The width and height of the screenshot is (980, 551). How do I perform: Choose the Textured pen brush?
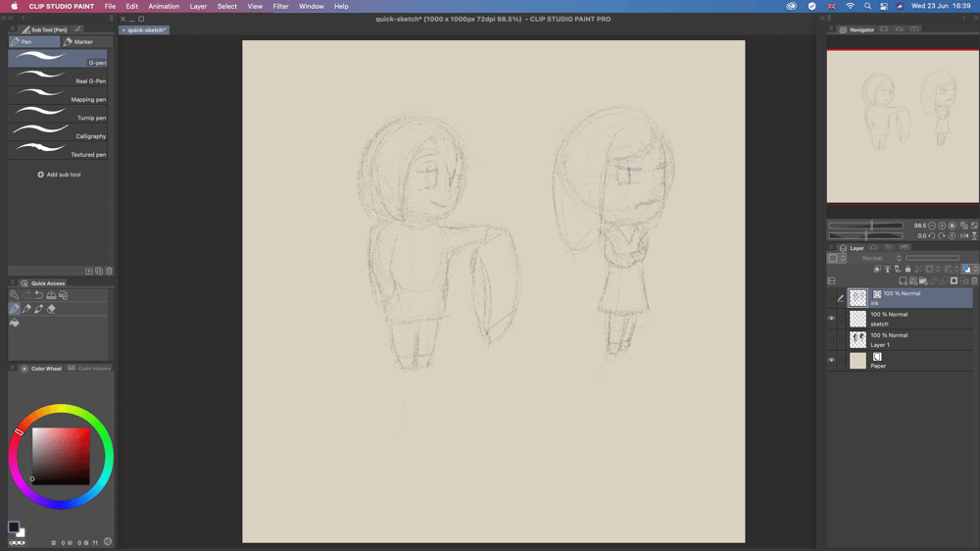pos(58,151)
